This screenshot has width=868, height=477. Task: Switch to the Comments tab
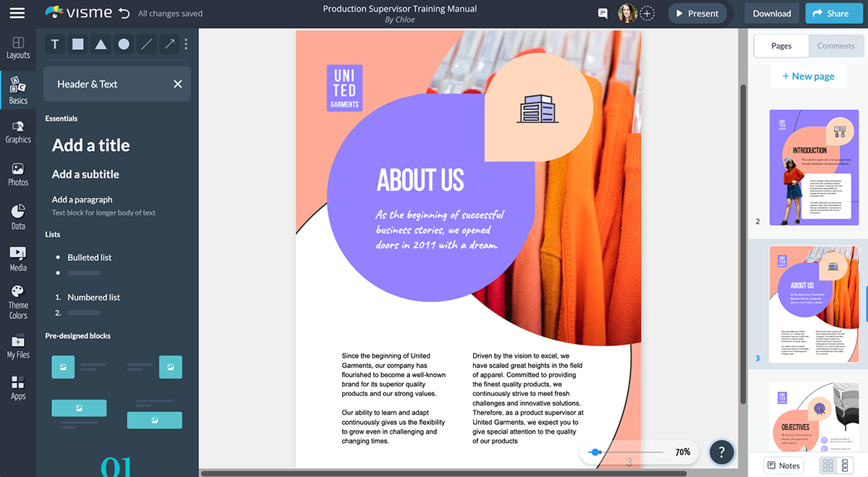(835, 46)
